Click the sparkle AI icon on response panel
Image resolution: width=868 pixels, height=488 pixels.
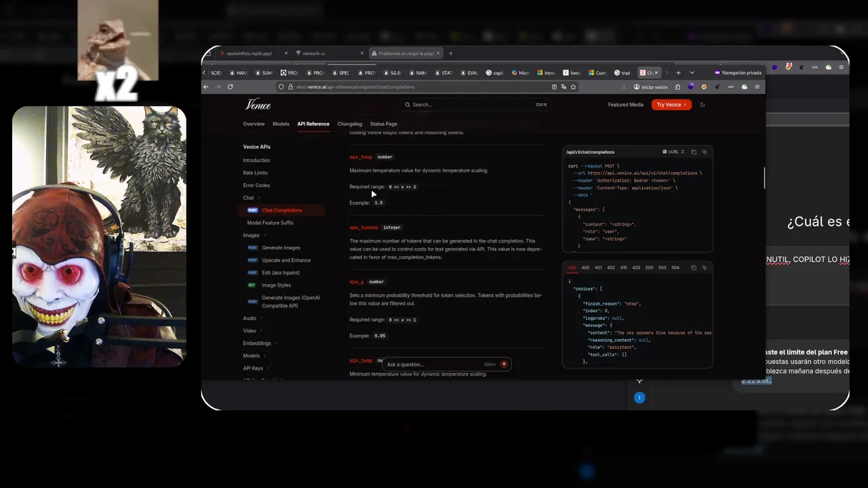pyautogui.click(x=705, y=268)
